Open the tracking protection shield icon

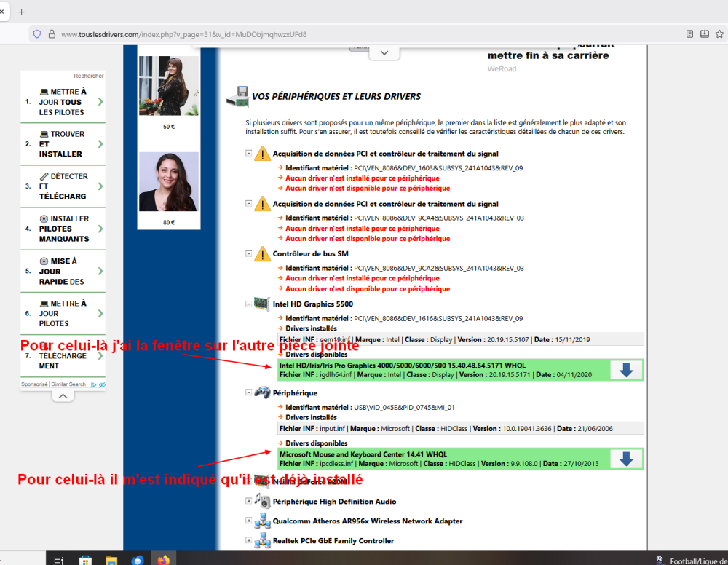point(36,33)
